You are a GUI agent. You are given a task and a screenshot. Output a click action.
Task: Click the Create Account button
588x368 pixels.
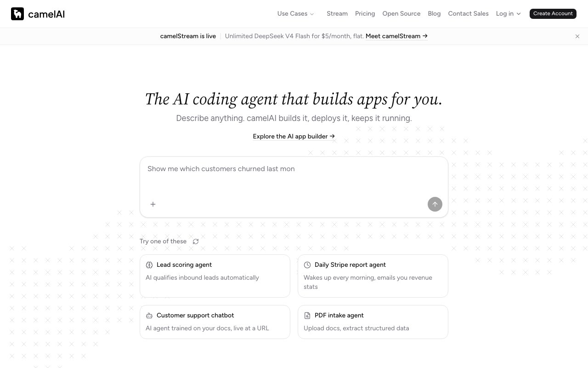(x=553, y=14)
